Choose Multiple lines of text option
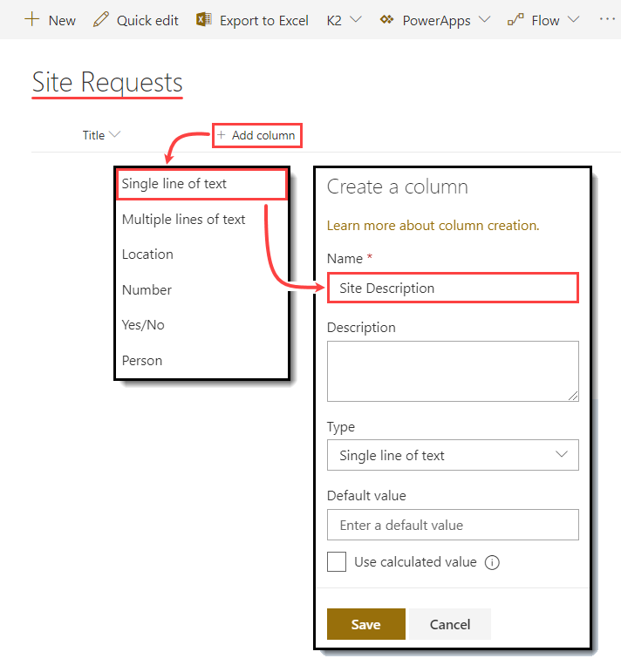This screenshot has height=672, width=621. (201, 220)
